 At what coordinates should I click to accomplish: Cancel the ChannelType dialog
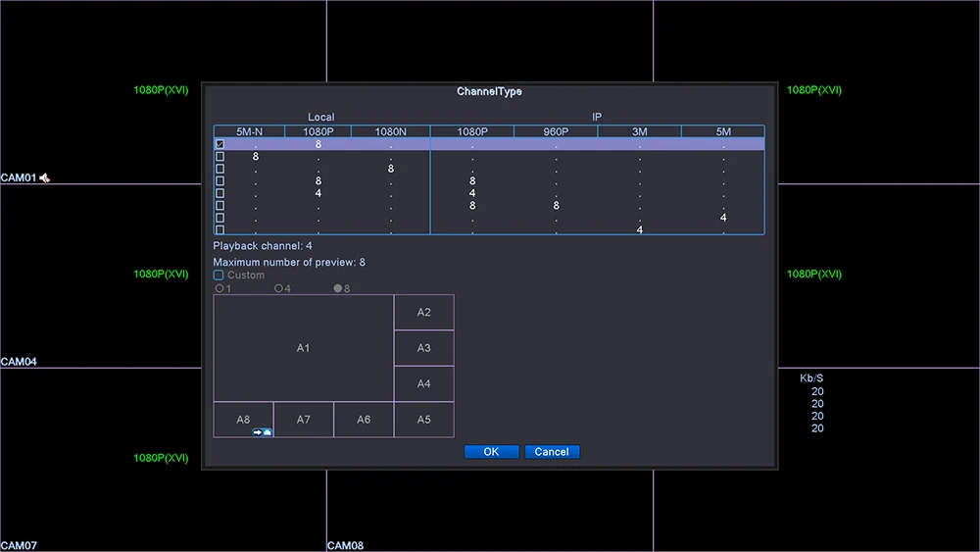pos(552,452)
